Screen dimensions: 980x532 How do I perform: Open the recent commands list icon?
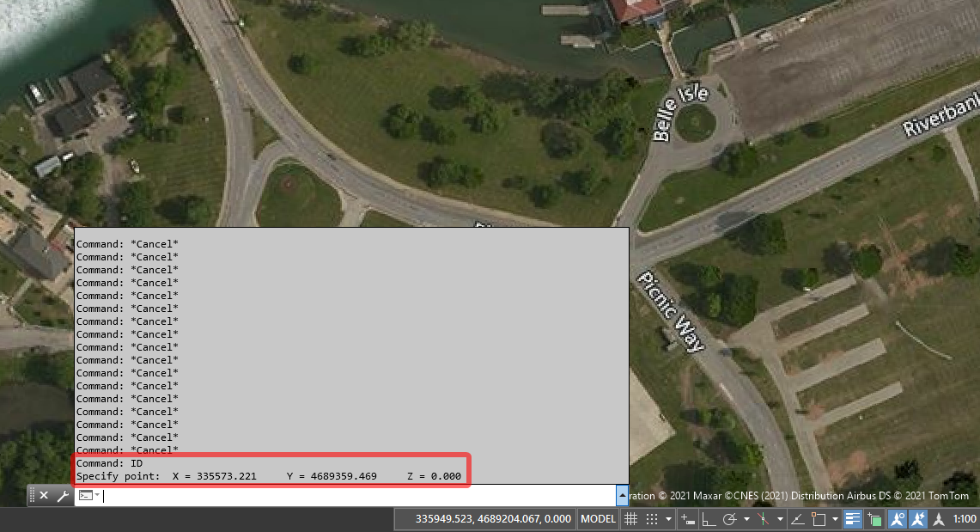(89, 496)
